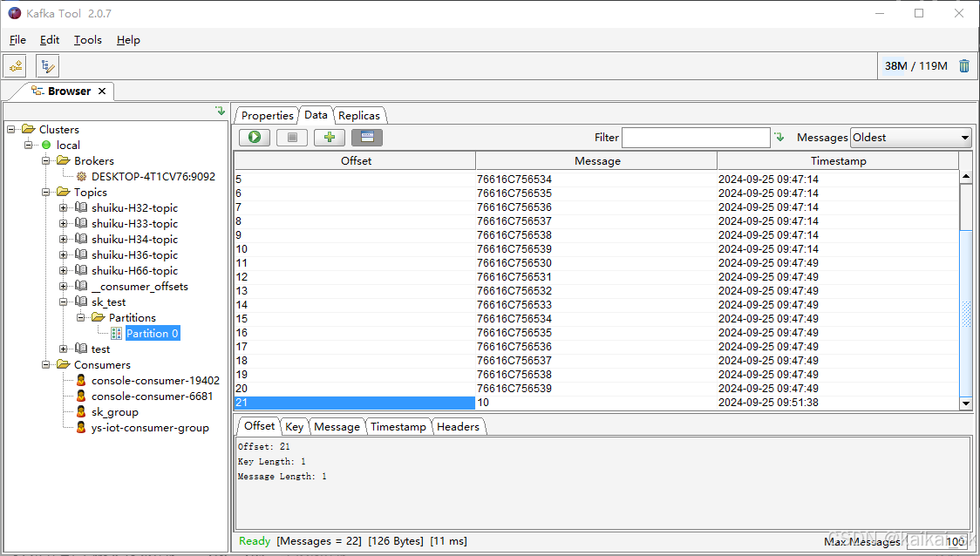The image size is (980, 556).
Task: Click inside the Filter text field
Action: tap(696, 138)
